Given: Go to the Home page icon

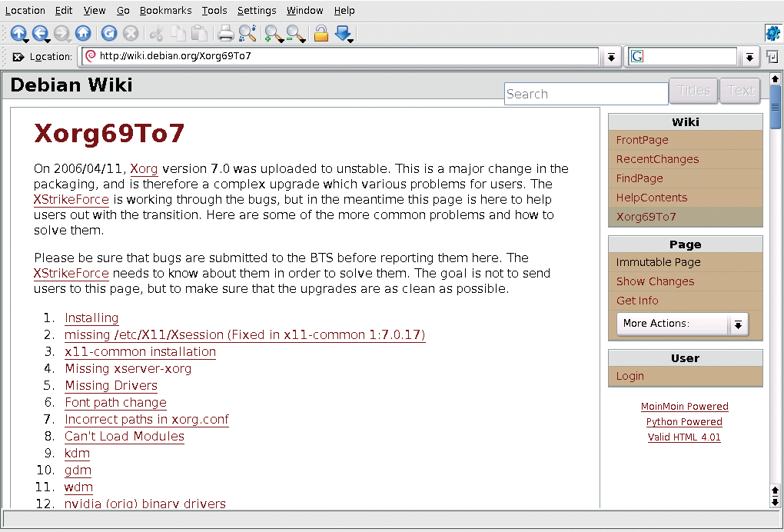Looking at the screenshot, I should click(83, 34).
